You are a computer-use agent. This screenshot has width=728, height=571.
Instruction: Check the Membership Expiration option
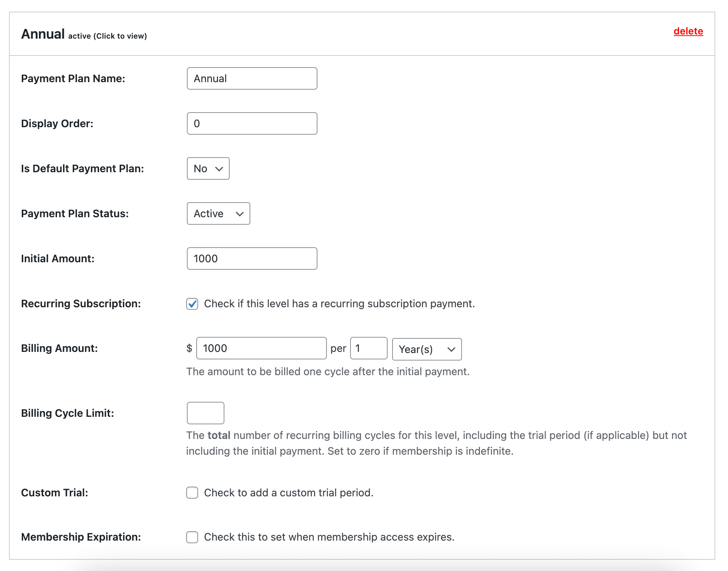192,537
